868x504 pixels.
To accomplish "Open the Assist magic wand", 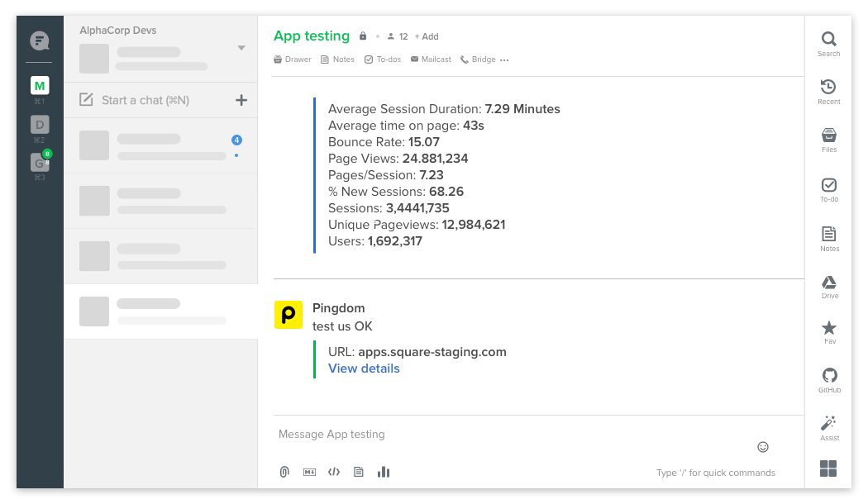I will (x=829, y=427).
